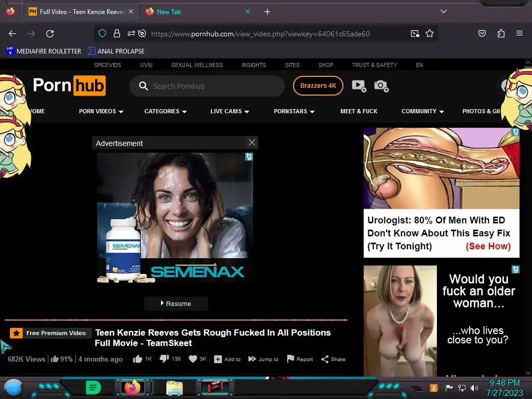Like the video with thumbs up
This screenshot has height=399, width=532.
click(138, 359)
